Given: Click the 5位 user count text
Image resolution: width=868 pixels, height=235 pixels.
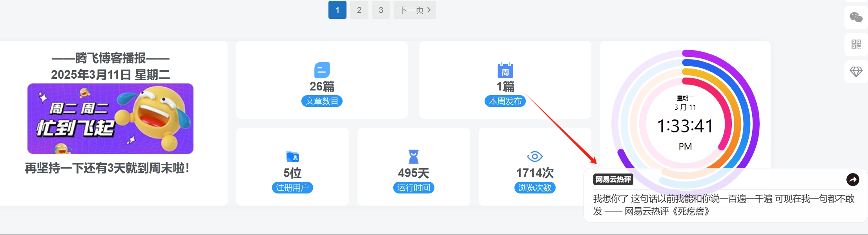Looking at the screenshot, I should click(292, 173).
